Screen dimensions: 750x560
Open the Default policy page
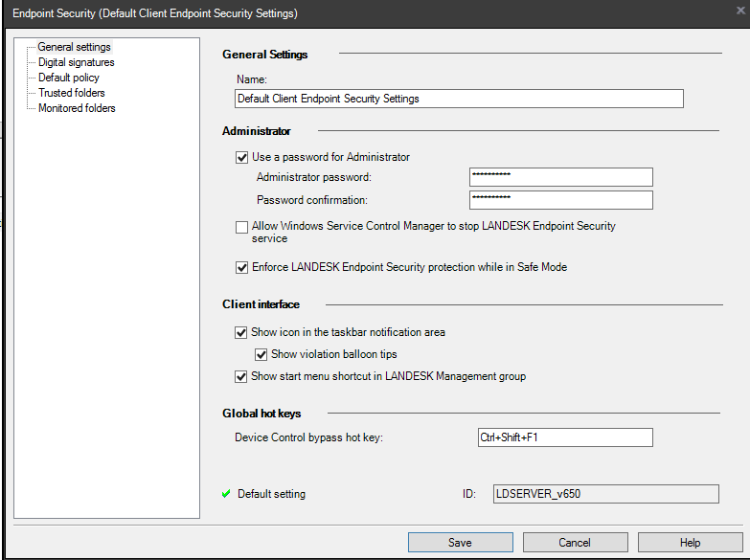tap(68, 78)
